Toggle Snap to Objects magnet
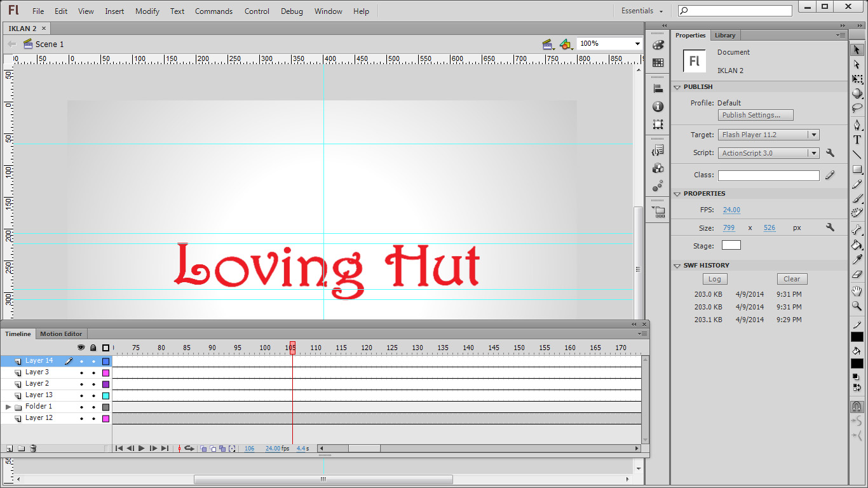 click(x=857, y=407)
